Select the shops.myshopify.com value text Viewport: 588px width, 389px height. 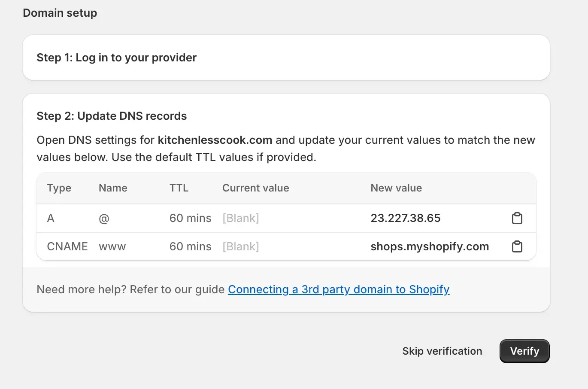pos(429,246)
